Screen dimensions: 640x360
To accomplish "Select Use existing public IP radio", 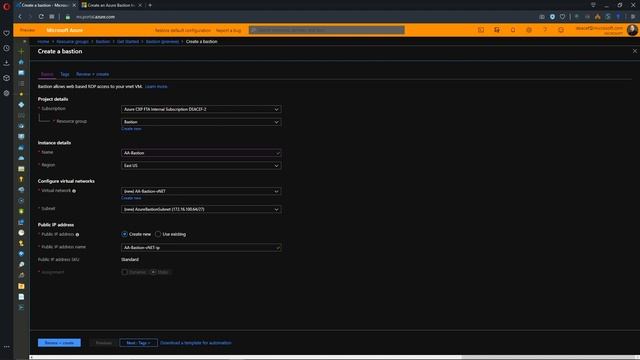I will tap(158, 234).
